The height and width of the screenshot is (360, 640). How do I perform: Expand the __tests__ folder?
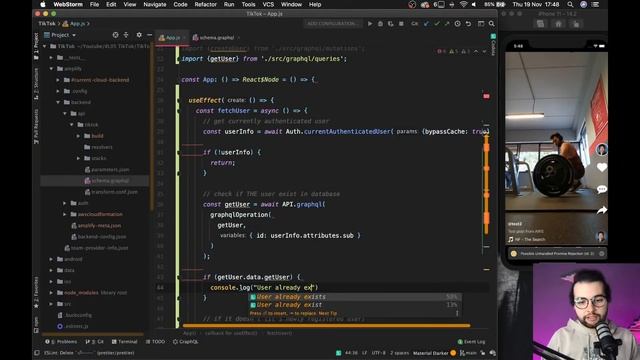click(51, 58)
